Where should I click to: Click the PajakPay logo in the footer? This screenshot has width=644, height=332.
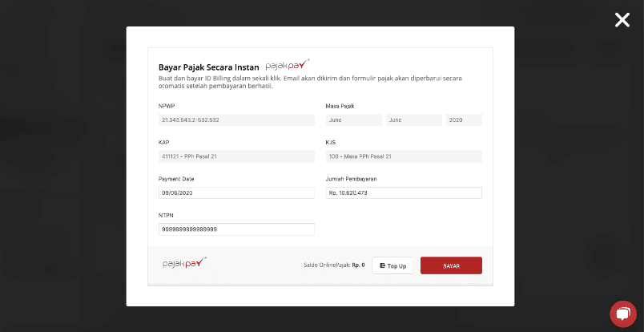tap(184, 263)
